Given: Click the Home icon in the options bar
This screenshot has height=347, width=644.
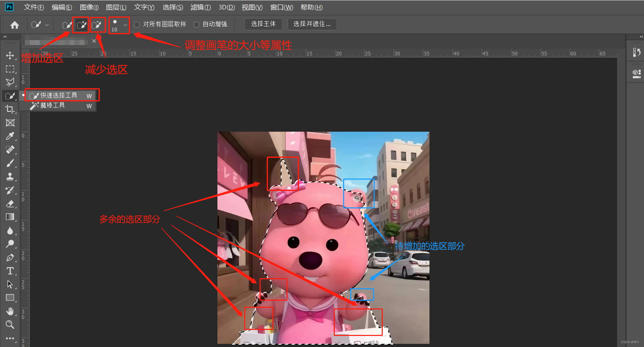Looking at the screenshot, I should click(x=14, y=25).
